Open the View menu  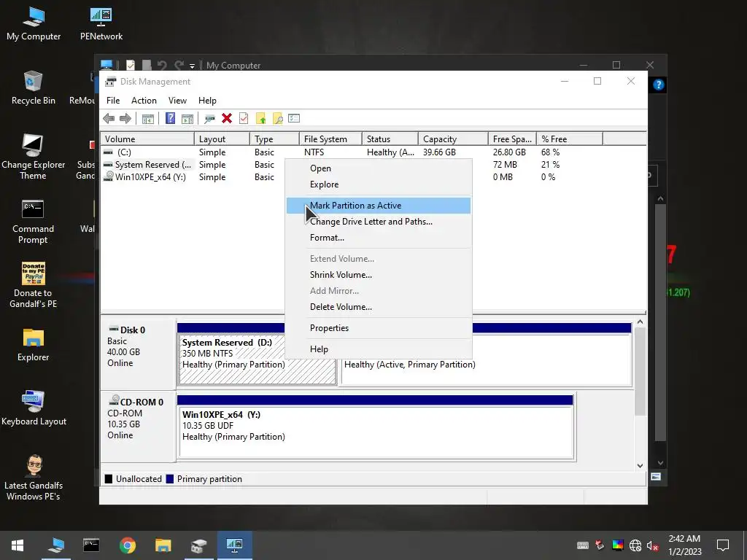point(177,101)
